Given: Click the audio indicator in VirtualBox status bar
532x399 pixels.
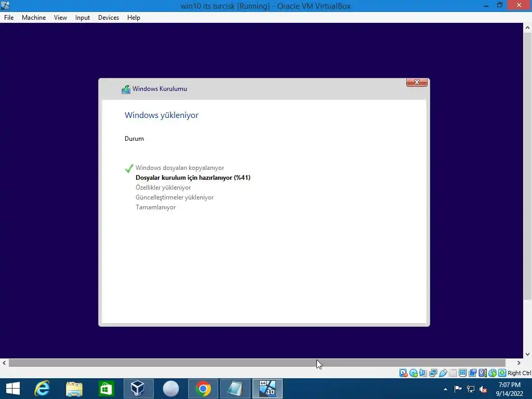Looking at the screenshot, I should (x=423, y=373).
